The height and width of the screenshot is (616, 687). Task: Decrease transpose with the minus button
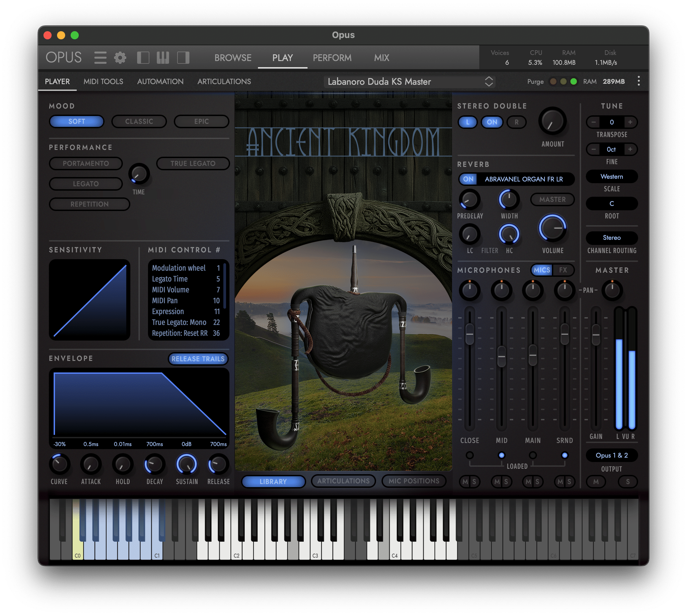coord(593,122)
